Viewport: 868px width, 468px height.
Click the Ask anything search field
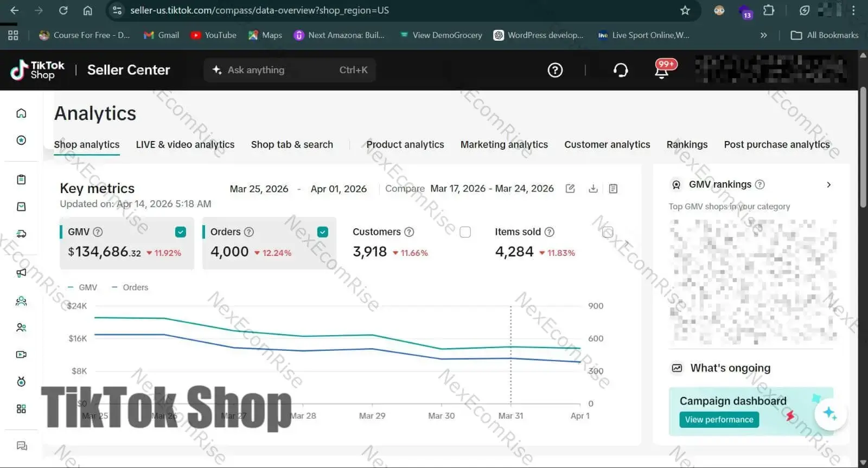tap(290, 70)
